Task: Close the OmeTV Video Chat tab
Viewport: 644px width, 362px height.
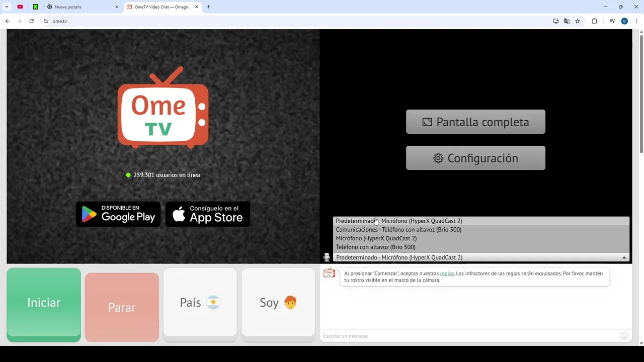Action: point(197,7)
